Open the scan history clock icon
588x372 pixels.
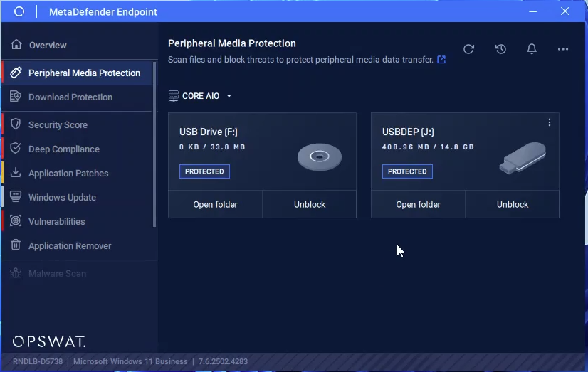[x=500, y=49]
